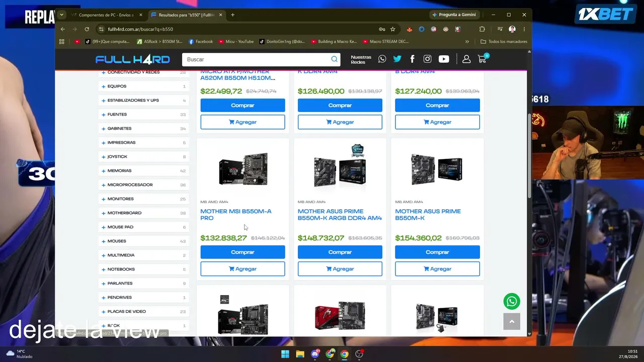
Task: Open the Building a Macro Ke... bookmark
Action: pos(334,42)
